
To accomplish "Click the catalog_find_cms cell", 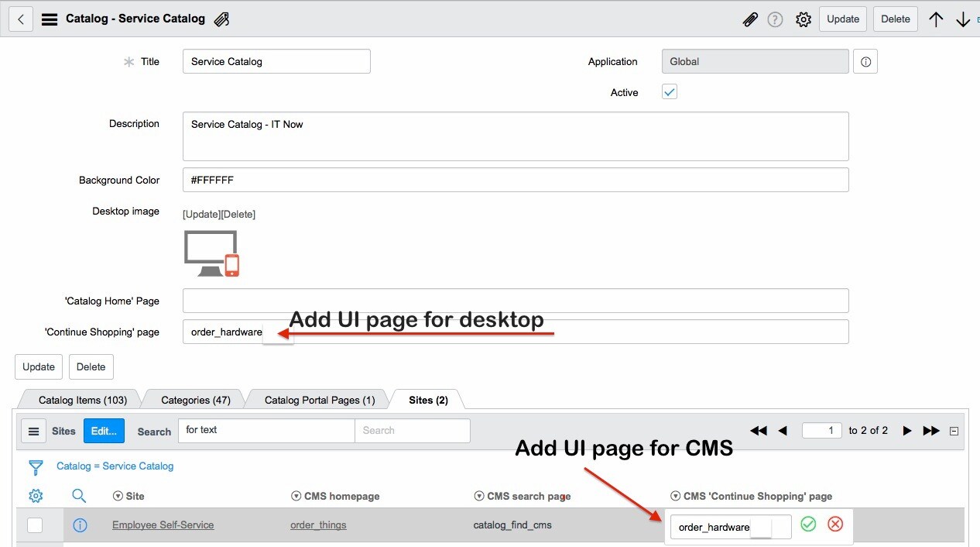I will 512,525.
